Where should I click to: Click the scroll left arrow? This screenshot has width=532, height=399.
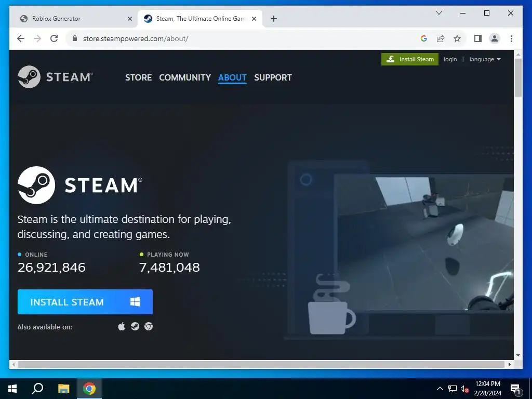click(x=14, y=364)
